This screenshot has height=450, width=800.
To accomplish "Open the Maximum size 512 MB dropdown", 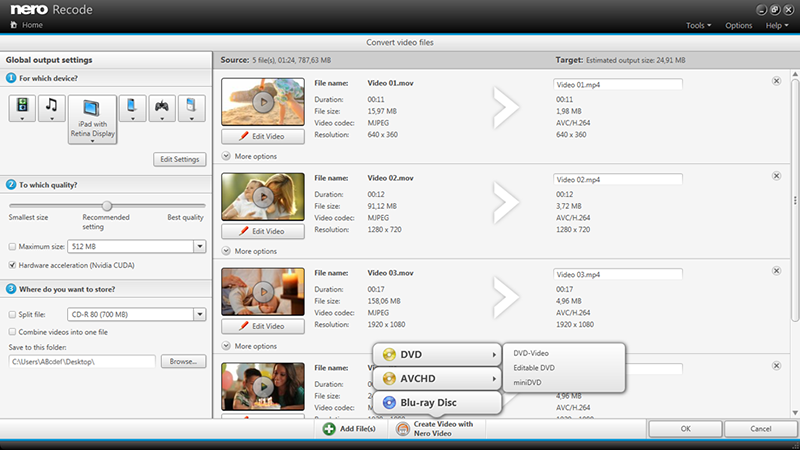I will click(199, 246).
